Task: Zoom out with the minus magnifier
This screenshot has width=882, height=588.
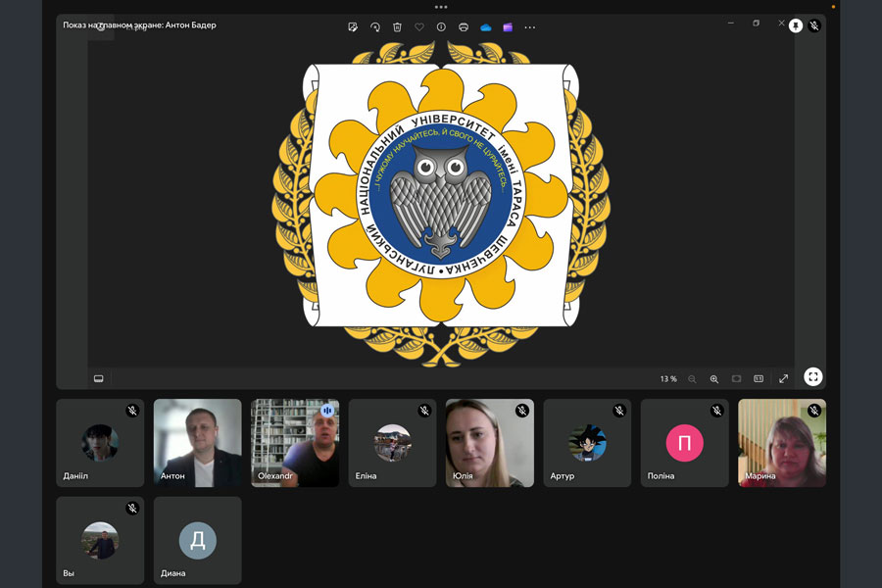Action: pyautogui.click(x=692, y=378)
